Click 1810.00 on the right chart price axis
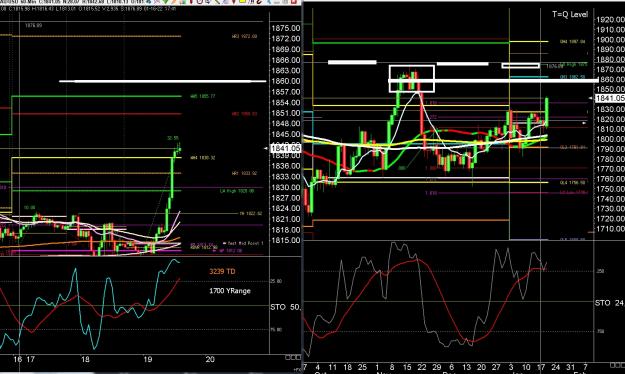The image size is (625, 374). coord(610,129)
